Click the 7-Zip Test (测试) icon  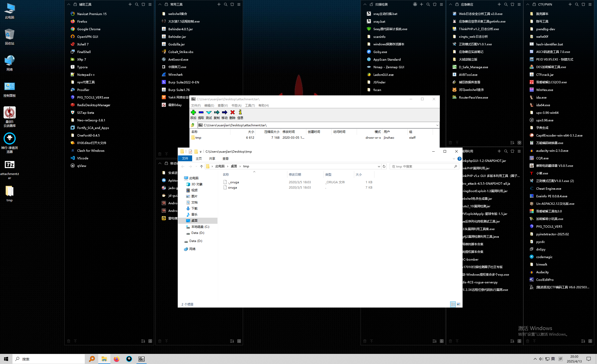click(x=209, y=114)
